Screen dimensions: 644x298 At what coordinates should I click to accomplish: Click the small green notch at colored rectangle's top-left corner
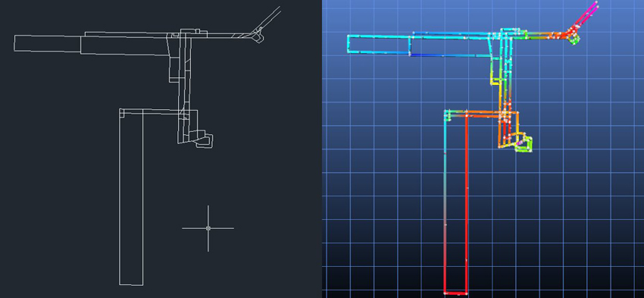pyautogui.click(x=448, y=114)
